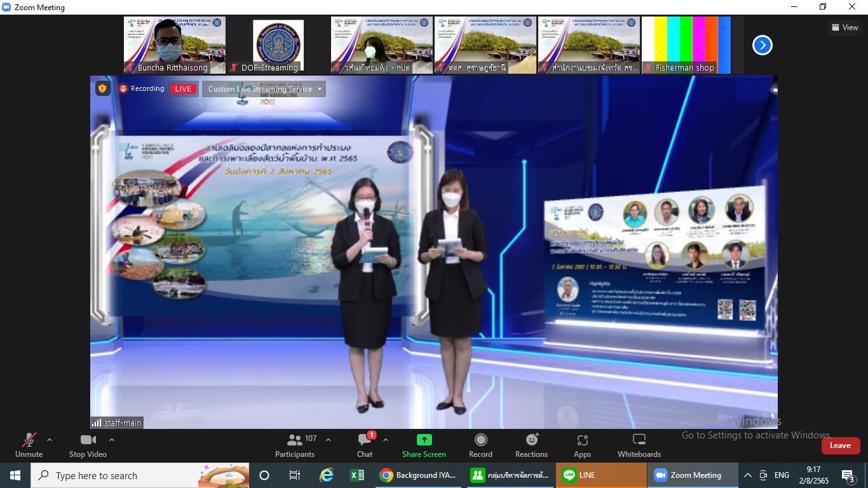Open Zoom Apps
868x488 pixels.
(x=582, y=445)
